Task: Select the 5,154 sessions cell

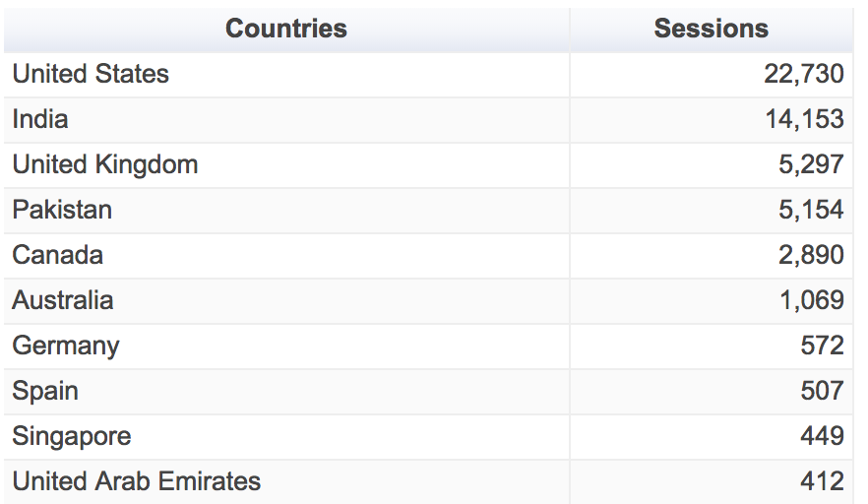Action: (x=811, y=210)
